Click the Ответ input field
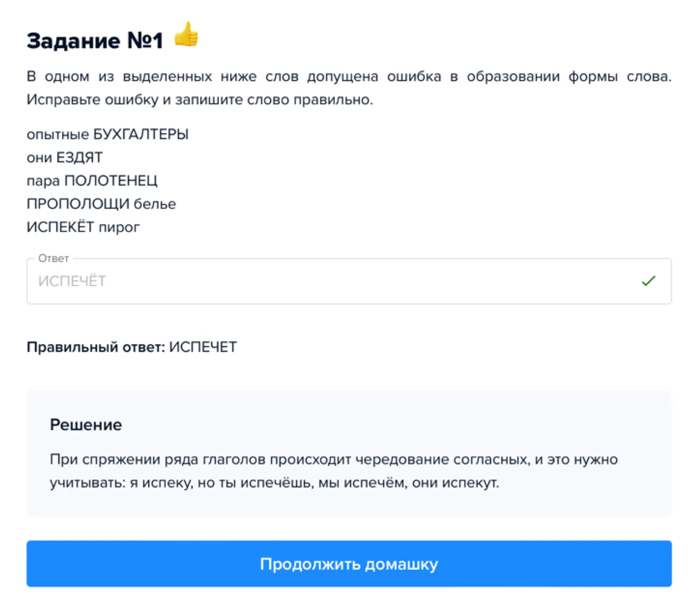This screenshot has width=698, height=616. pos(349,281)
